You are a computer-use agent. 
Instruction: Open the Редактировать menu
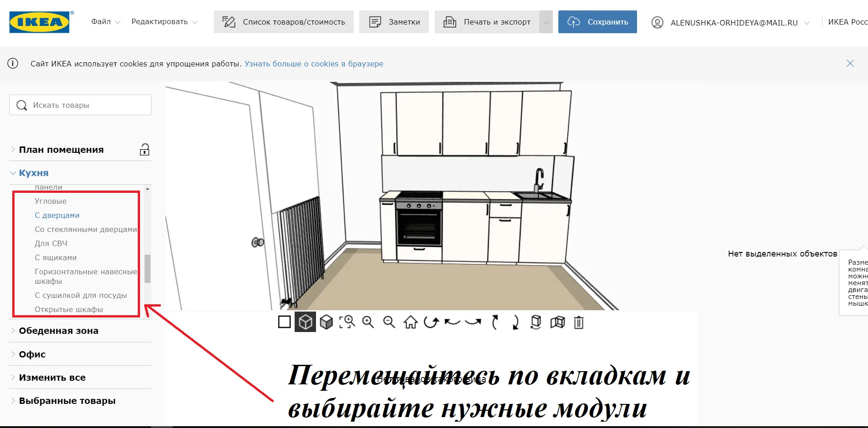coord(165,22)
